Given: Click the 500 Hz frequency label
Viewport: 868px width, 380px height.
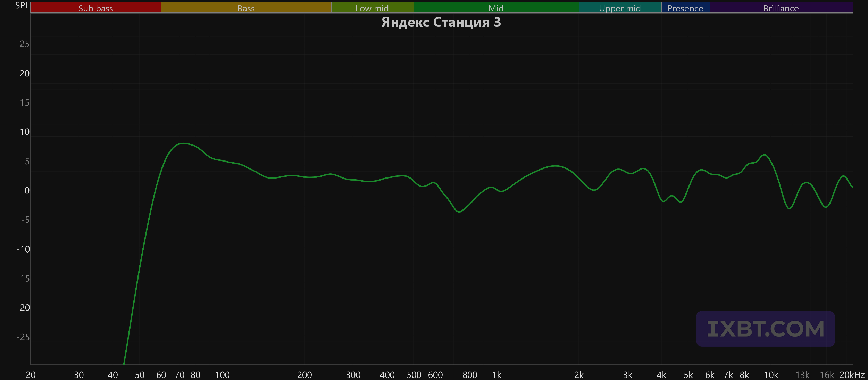Looking at the screenshot, I should coord(414,375).
